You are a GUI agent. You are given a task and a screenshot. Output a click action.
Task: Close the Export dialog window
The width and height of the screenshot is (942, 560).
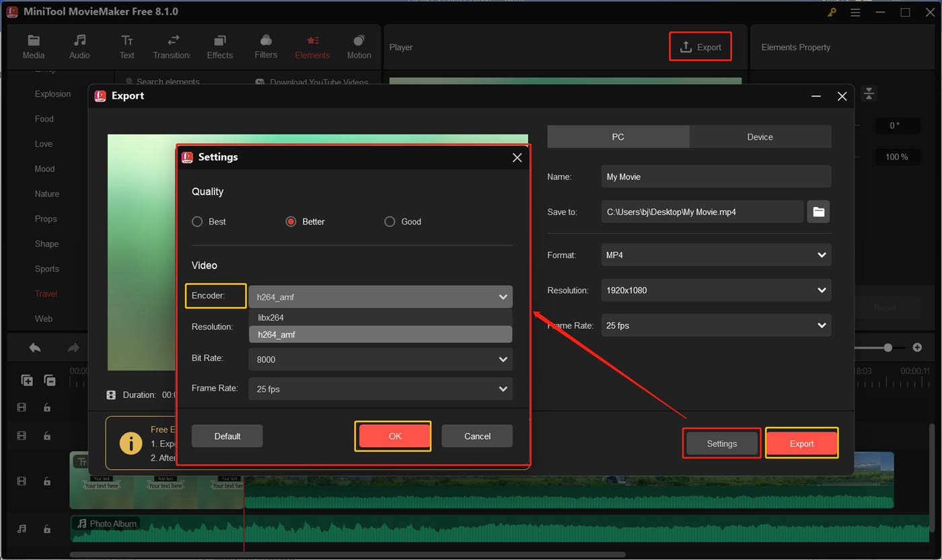[842, 96]
